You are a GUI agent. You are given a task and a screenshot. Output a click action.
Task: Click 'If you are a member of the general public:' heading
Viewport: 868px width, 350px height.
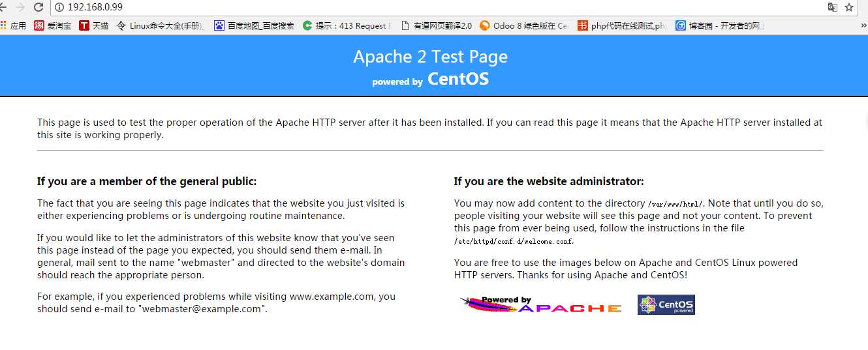pyautogui.click(x=147, y=181)
